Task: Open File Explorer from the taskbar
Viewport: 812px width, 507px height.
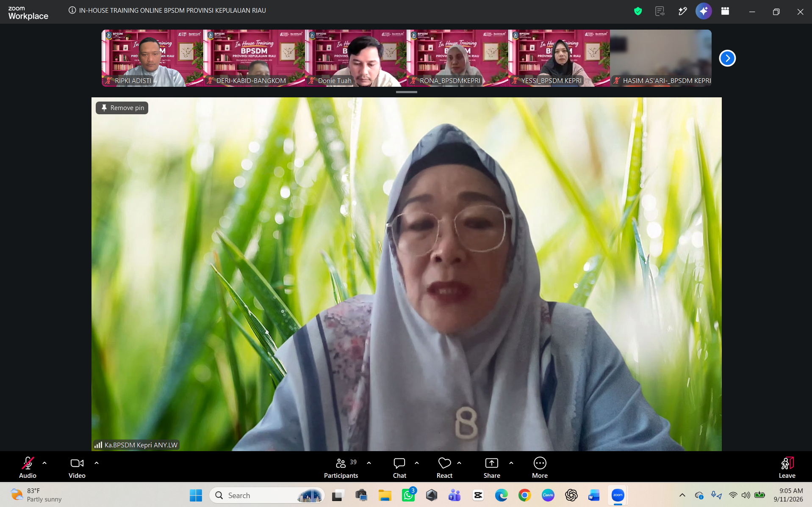Action: 385,495
